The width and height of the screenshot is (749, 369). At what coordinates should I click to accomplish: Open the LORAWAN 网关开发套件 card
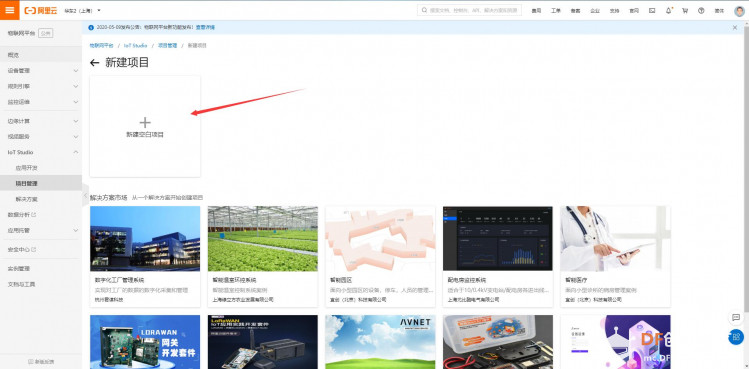point(145,342)
